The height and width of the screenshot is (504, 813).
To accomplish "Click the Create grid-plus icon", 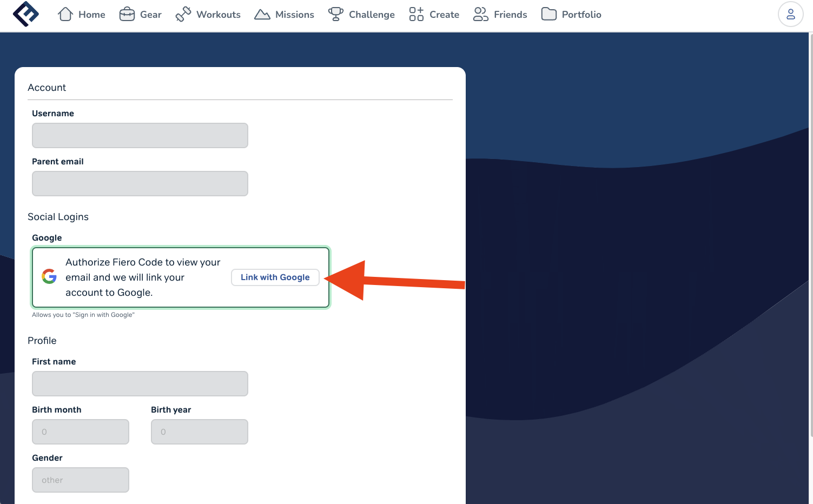I will click(x=417, y=14).
